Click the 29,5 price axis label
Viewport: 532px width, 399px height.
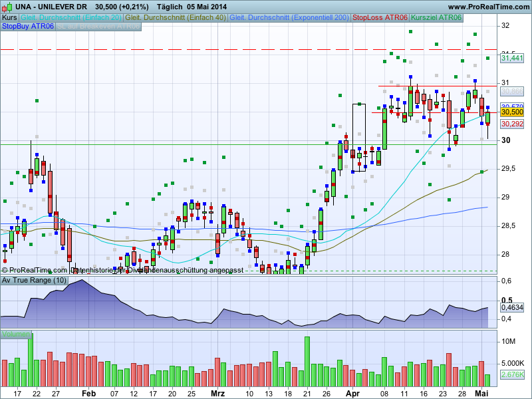pyautogui.click(x=508, y=169)
